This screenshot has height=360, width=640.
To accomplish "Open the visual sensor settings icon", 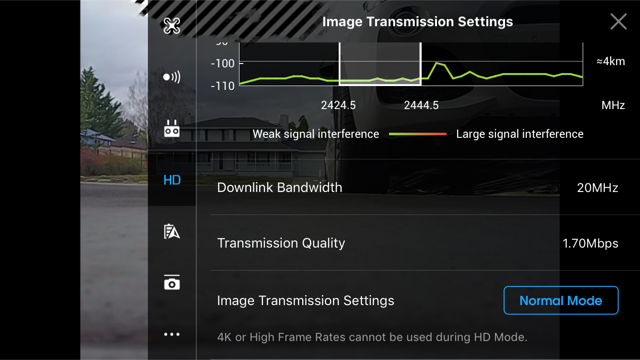I will click(x=171, y=77).
